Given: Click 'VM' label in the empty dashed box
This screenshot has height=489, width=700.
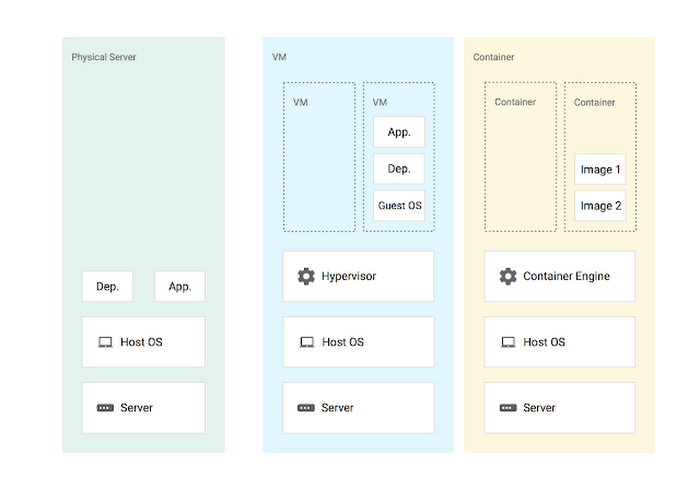Looking at the screenshot, I should coord(300,102).
